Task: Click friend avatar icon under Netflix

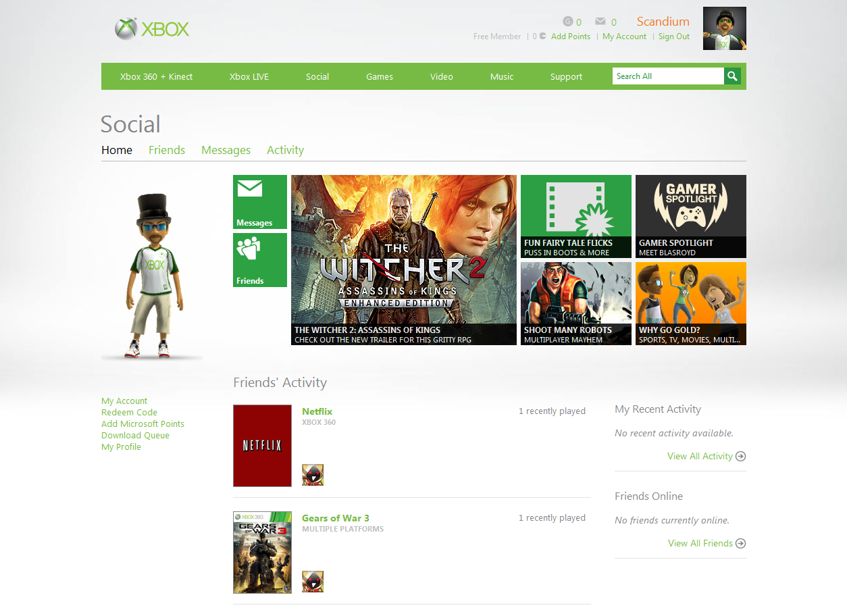Action: pos(313,475)
